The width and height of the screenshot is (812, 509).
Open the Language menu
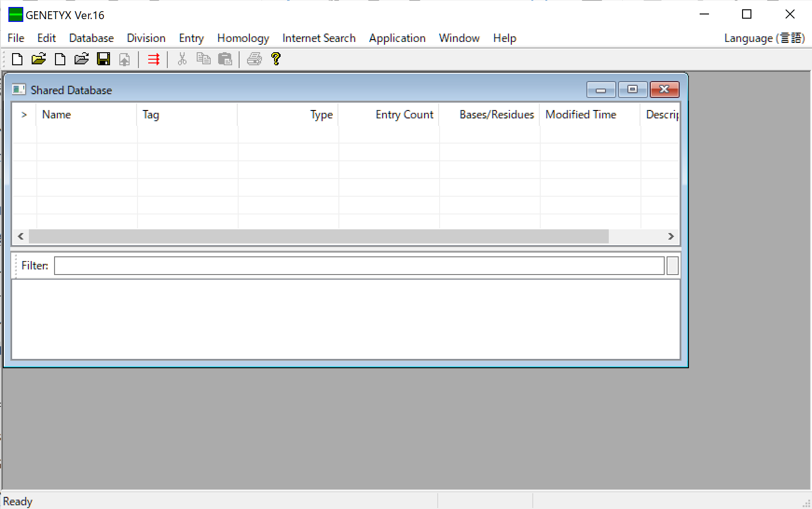(764, 38)
